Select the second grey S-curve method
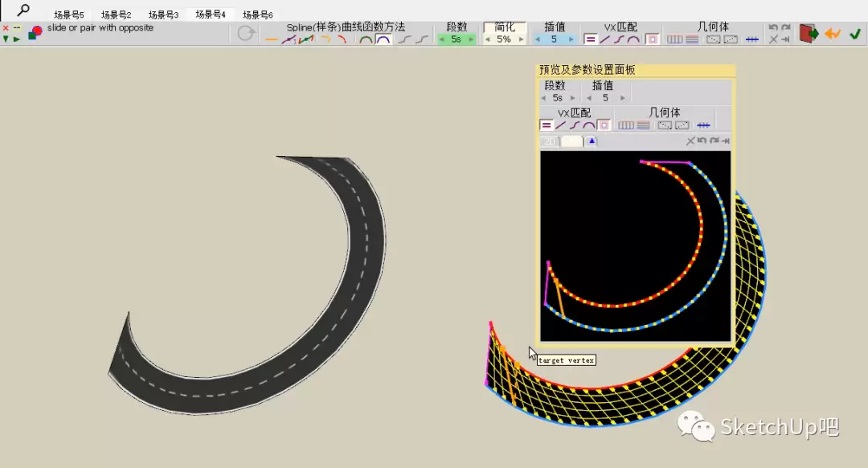The image size is (868, 468). [422, 39]
